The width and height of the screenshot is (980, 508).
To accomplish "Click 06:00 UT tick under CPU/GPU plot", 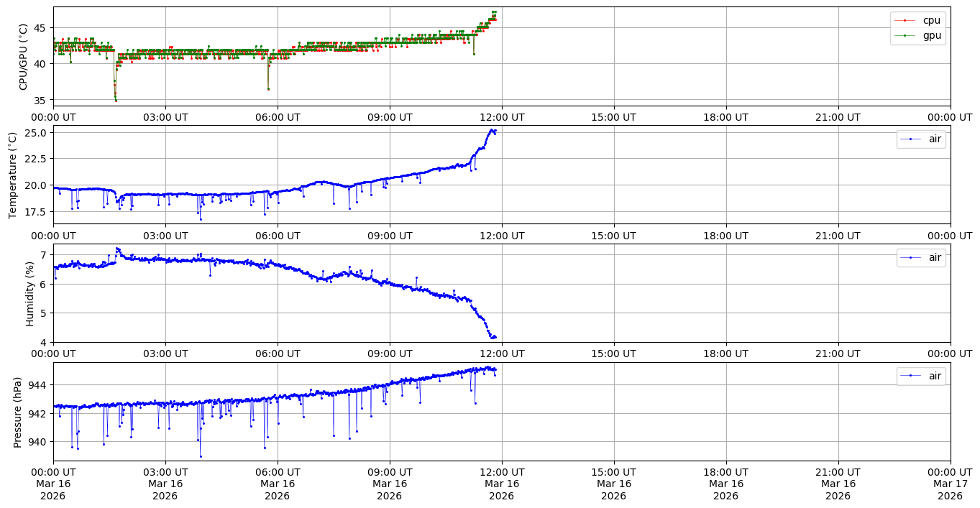I will pos(278,117).
